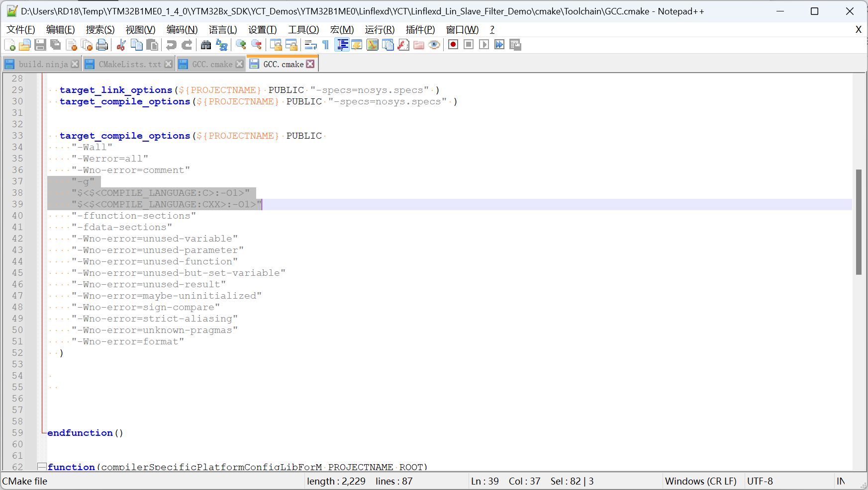Toggle word wrap in toolbar
Viewport: 868px width, 490px height.
(311, 45)
